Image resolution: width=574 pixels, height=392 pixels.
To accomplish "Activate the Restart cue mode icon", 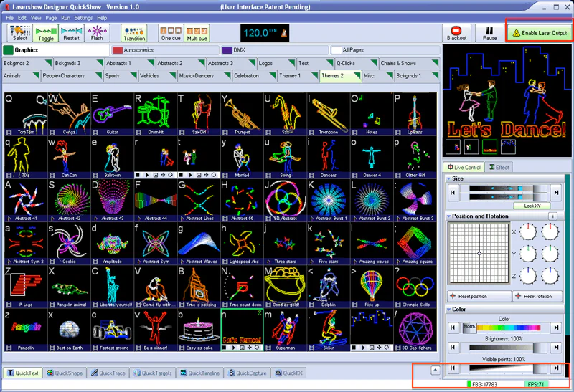I will (71, 33).
